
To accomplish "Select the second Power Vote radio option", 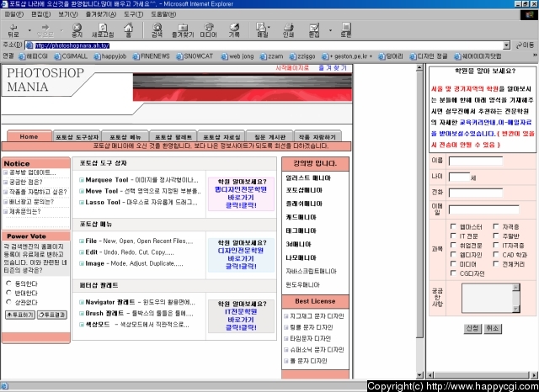I will [x=9, y=293].
